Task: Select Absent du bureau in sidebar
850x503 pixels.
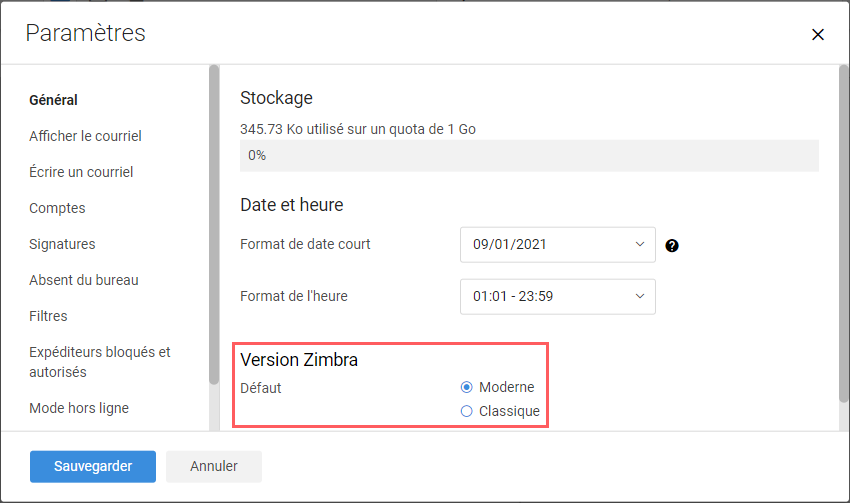Action: click(x=83, y=280)
